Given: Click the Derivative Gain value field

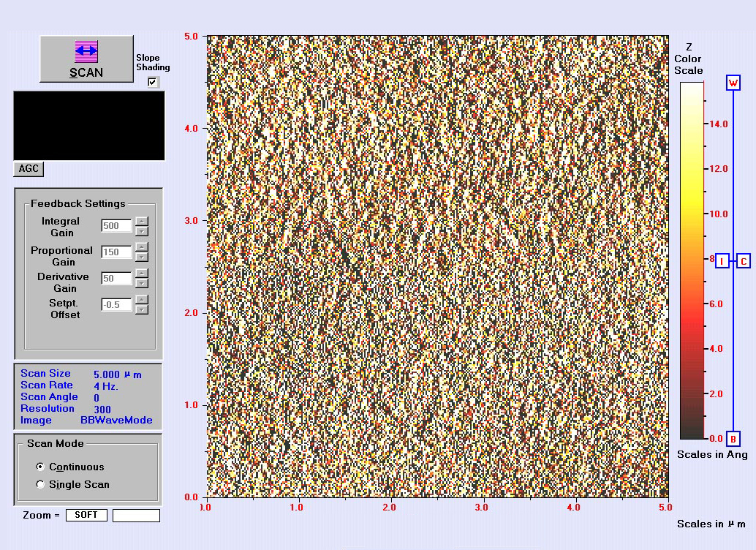Looking at the screenshot, I should (x=116, y=279).
